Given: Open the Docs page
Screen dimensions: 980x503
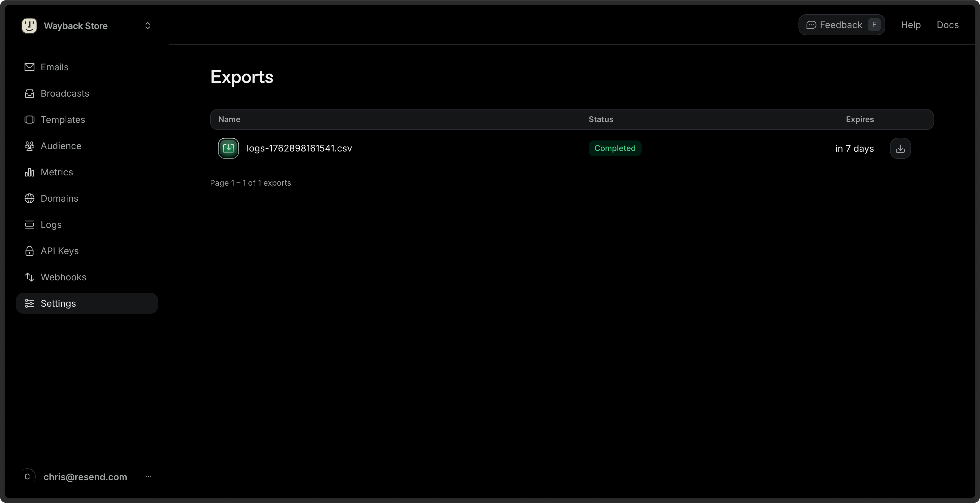Looking at the screenshot, I should tap(948, 25).
